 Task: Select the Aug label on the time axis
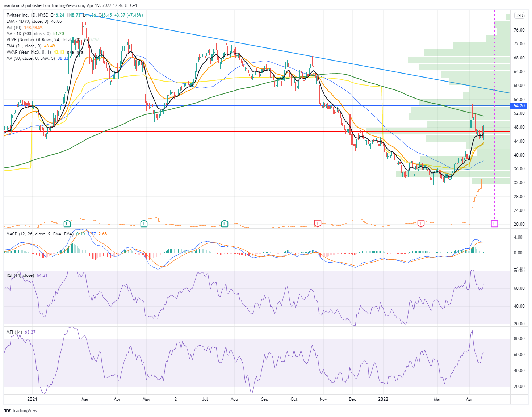234,399
